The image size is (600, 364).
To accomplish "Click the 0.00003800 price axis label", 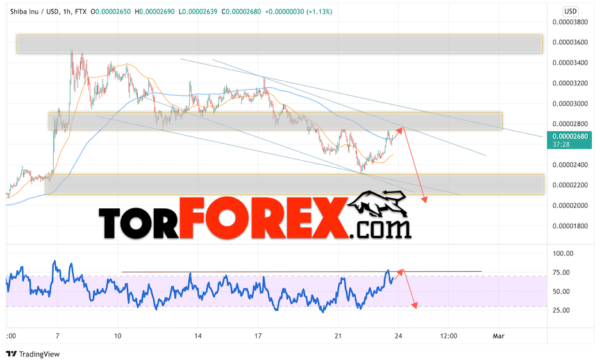I will (x=570, y=22).
